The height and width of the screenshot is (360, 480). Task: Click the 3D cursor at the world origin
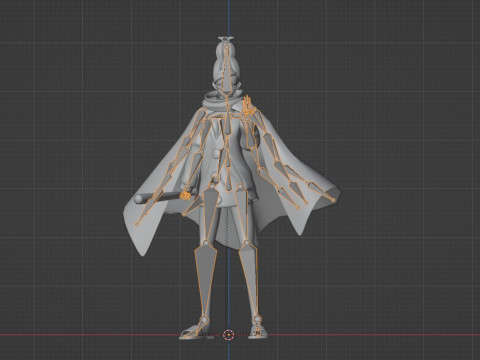click(x=229, y=335)
